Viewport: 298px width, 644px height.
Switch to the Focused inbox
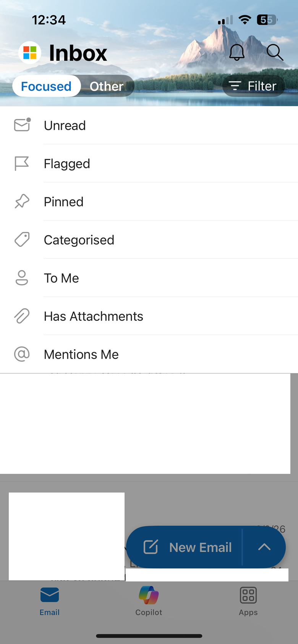tap(46, 86)
